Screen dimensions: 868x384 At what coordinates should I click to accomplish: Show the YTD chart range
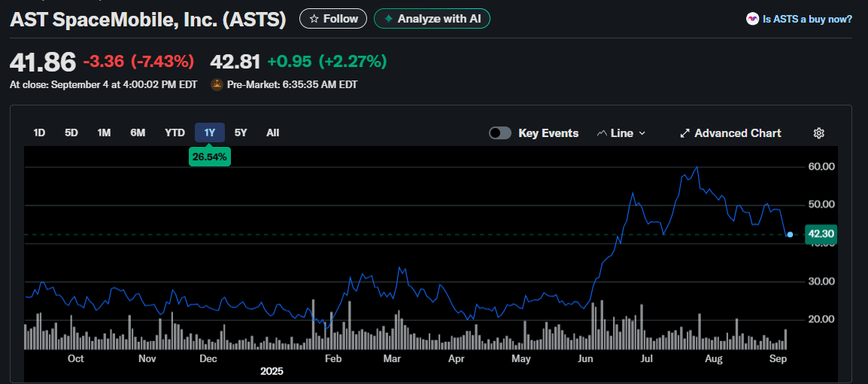point(175,133)
